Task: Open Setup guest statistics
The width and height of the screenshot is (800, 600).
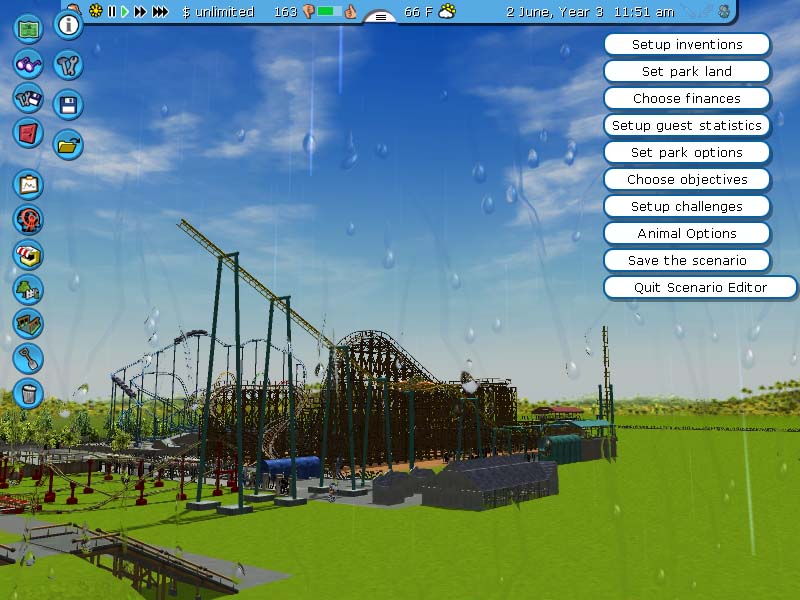Action: pos(687,126)
